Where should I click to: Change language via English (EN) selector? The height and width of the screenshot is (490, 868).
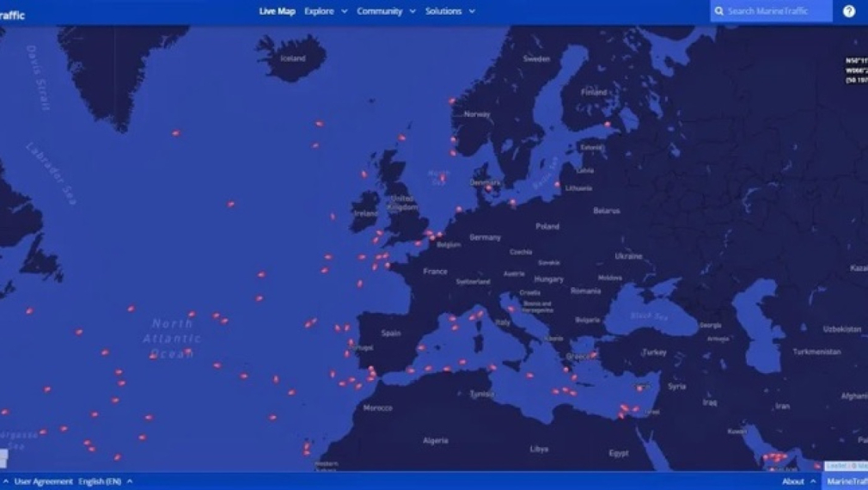pyautogui.click(x=105, y=481)
